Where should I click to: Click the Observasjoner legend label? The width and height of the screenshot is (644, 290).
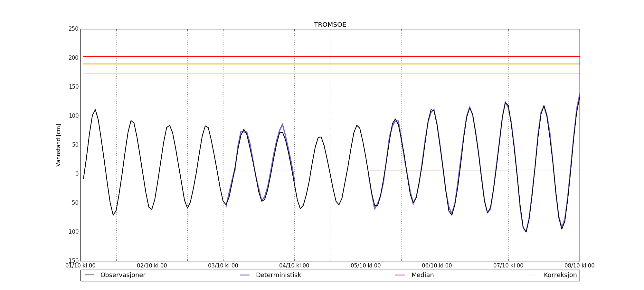point(123,275)
